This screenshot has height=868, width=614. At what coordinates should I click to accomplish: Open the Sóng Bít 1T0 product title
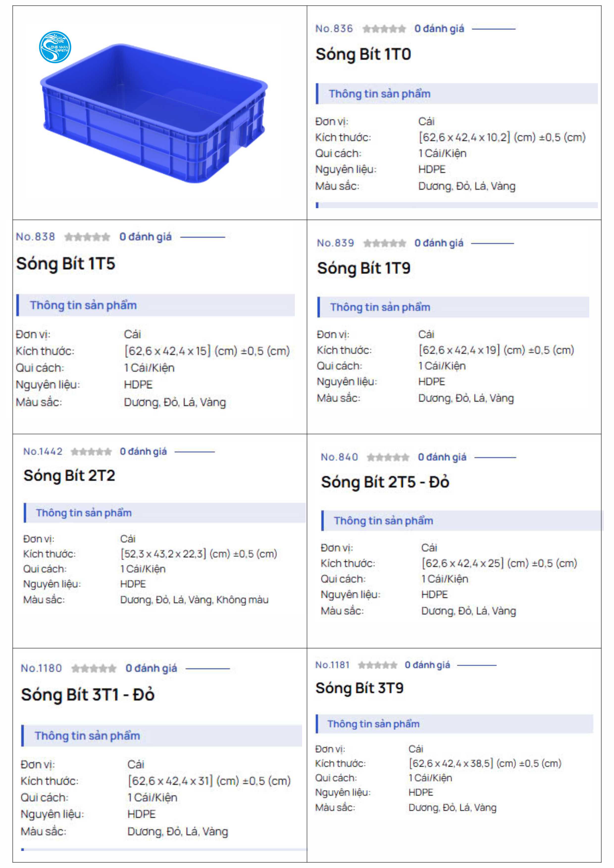[363, 54]
